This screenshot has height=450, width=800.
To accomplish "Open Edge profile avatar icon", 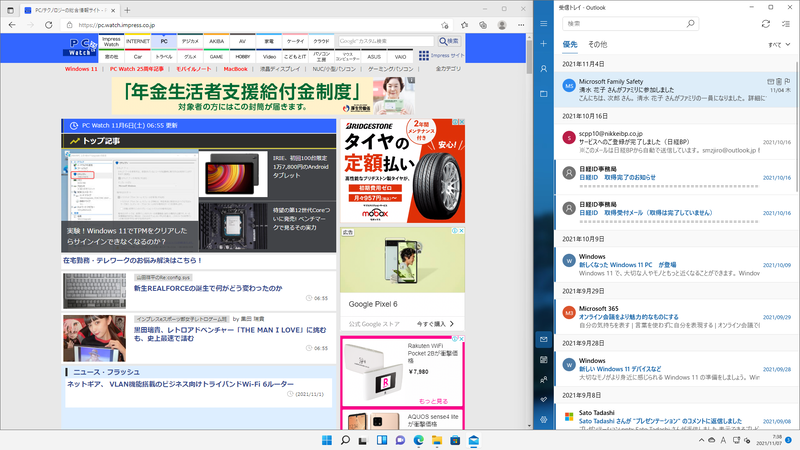I will 502,25.
